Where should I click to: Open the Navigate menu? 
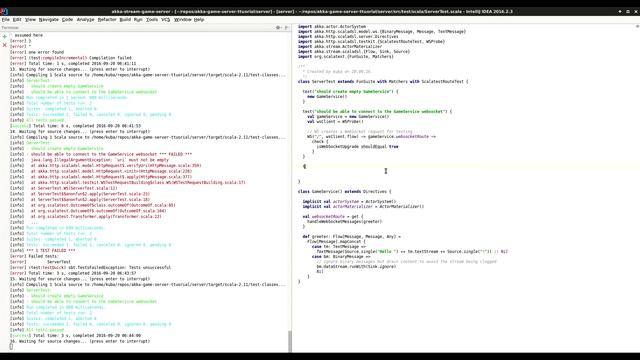(x=49, y=20)
